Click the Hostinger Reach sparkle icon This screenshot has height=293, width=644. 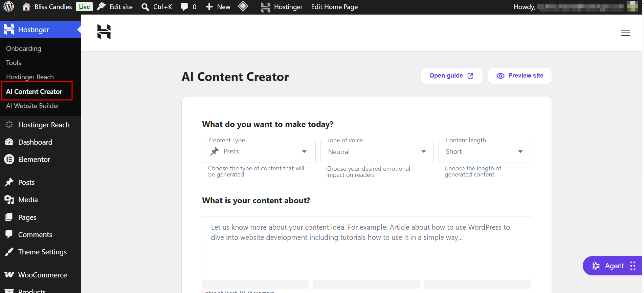(x=9, y=125)
